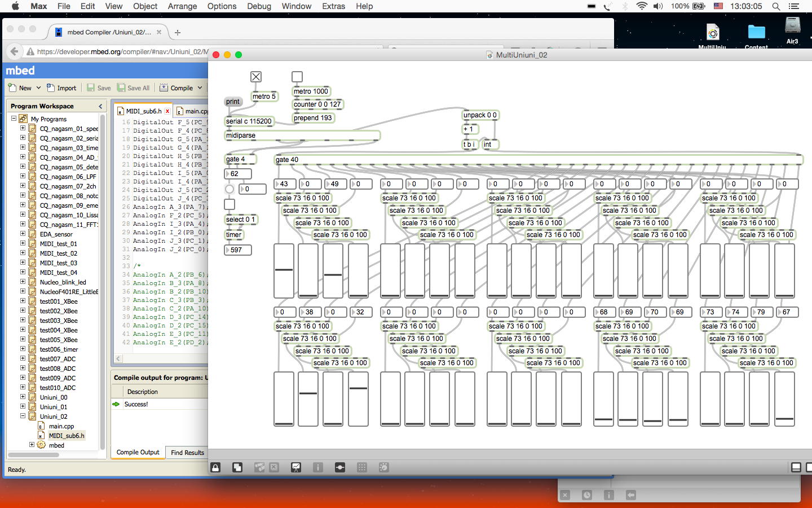Click the patcher inspector info icon
812x508 pixels.
coord(318,467)
